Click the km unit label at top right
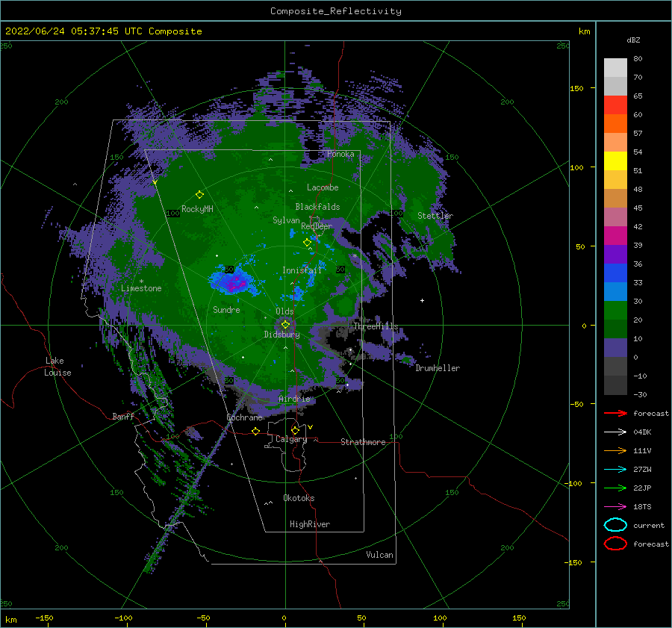This screenshot has height=628, width=672. (584, 31)
